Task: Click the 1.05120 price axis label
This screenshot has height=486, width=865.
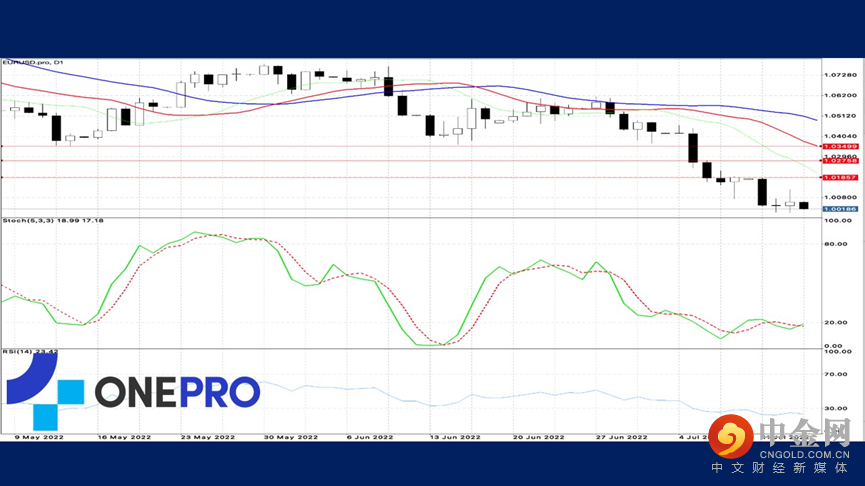Action: tap(840, 116)
